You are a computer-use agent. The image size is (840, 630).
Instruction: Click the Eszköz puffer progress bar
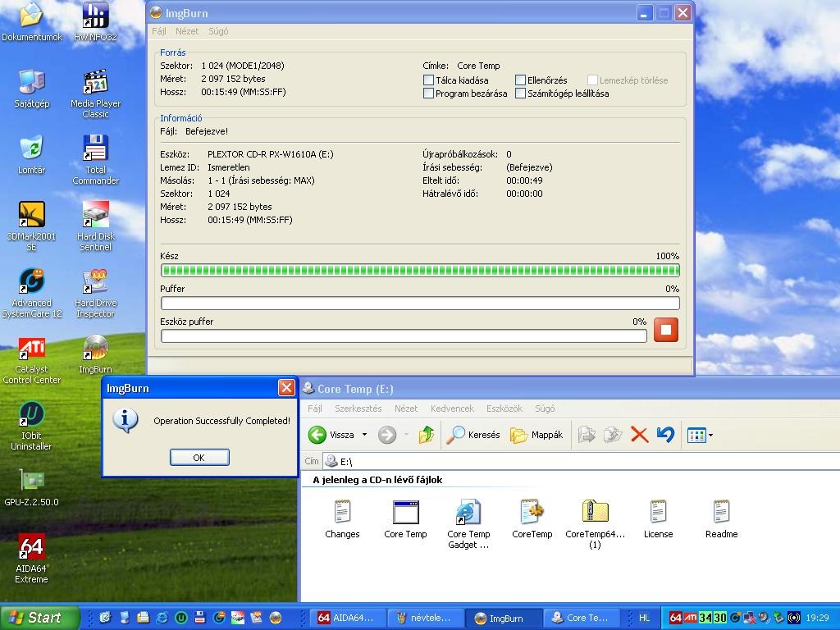tap(404, 336)
